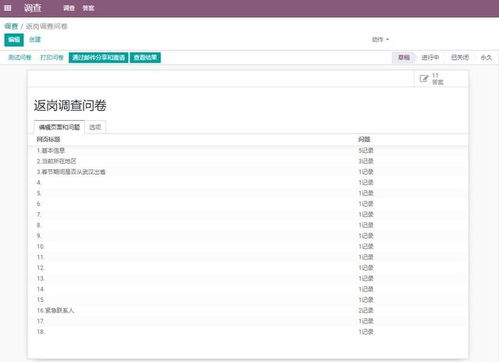Expand the 动作 dropdown
This screenshot has width=499, height=362.
click(x=380, y=39)
